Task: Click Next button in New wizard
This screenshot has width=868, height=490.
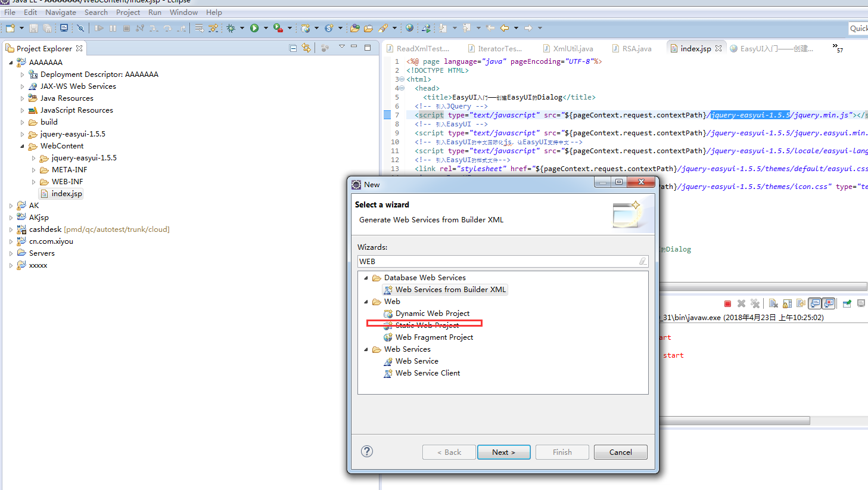Action: [x=503, y=452]
